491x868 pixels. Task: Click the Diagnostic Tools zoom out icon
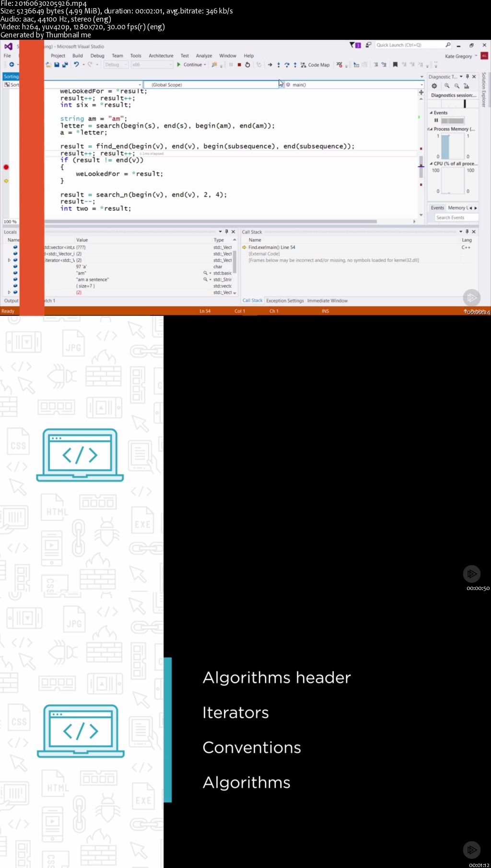click(x=457, y=86)
